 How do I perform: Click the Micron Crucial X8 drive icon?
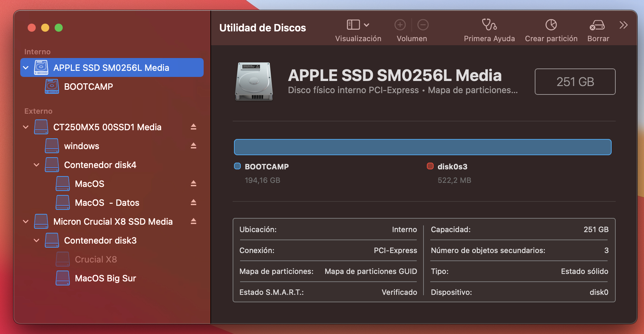pos(41,221)
